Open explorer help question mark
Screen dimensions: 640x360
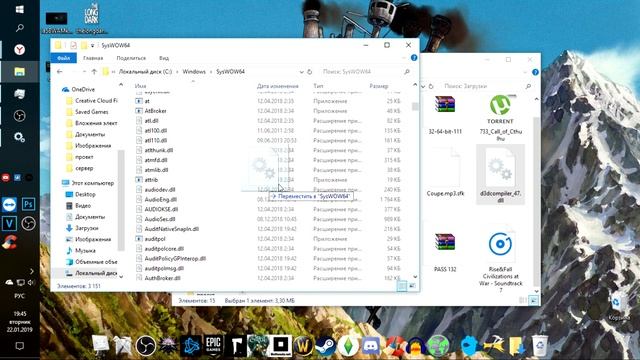click(414, 58)
